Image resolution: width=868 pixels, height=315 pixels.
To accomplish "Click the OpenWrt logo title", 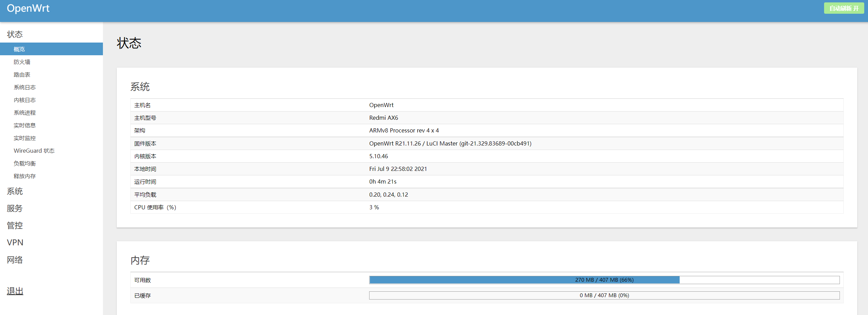I will (28, 8).
